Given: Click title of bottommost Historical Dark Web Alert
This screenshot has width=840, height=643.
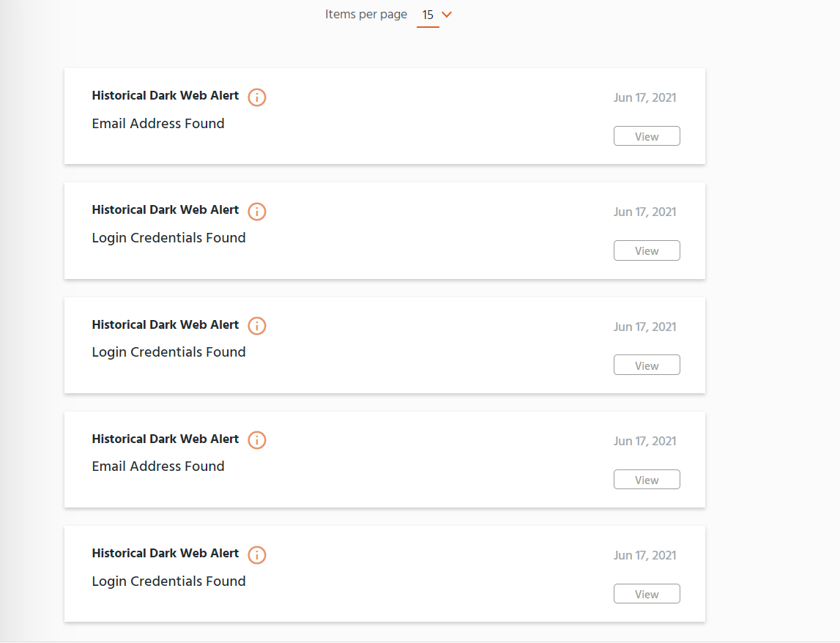Looking at the screenshot, I should (x=165, y=553).
